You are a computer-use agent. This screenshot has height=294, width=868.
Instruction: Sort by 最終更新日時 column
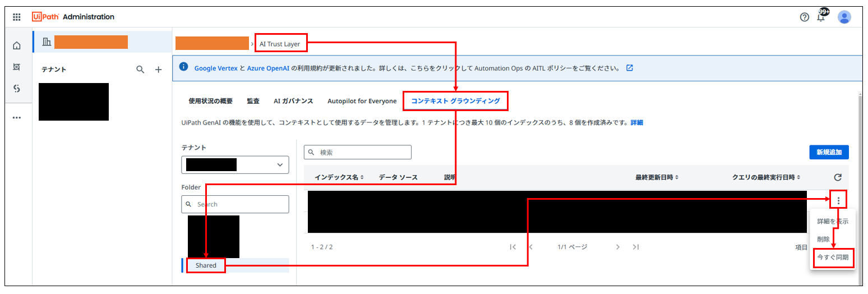pyautogui.click(x=656, y=177)
